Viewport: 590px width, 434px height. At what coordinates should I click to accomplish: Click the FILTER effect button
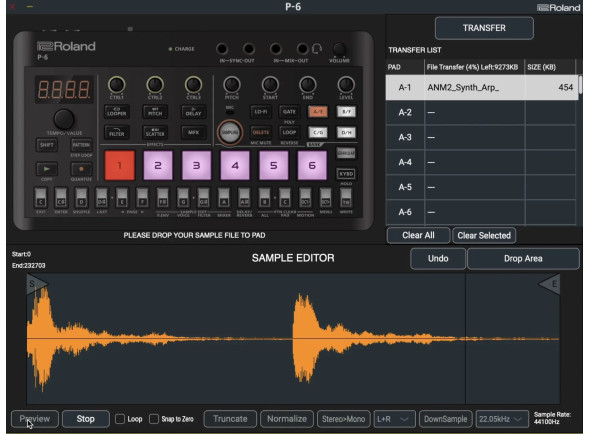pos(117,132)
